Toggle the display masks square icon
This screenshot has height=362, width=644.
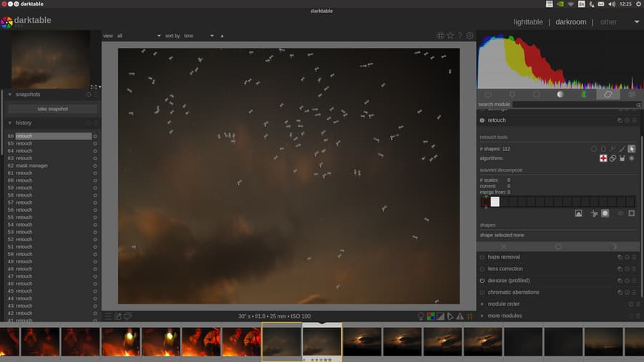pos(632,213)
